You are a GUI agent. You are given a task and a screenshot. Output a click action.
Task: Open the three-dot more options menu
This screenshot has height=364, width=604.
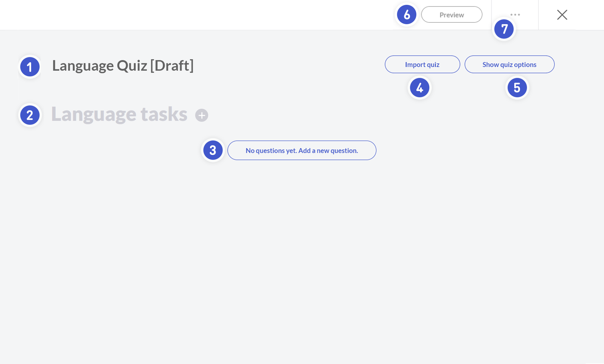click(515, 14)
